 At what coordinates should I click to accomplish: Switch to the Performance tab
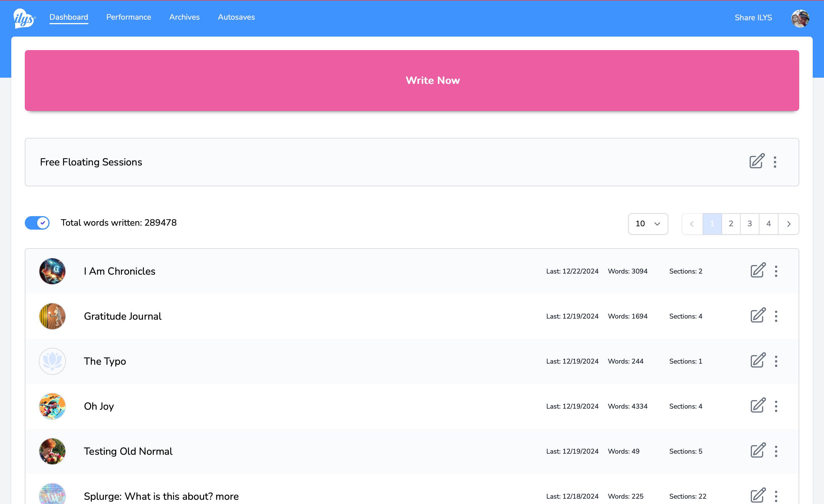click(128, 17)
